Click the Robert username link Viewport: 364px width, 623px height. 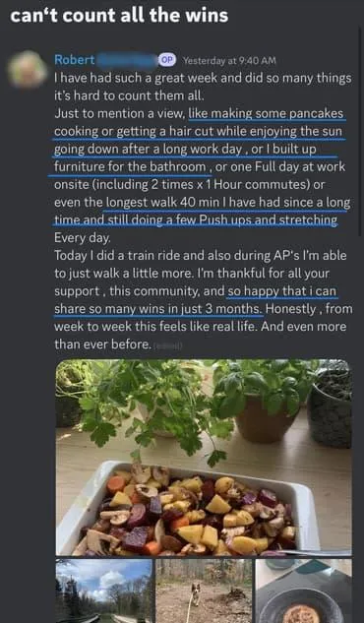[x=74, y=60]
